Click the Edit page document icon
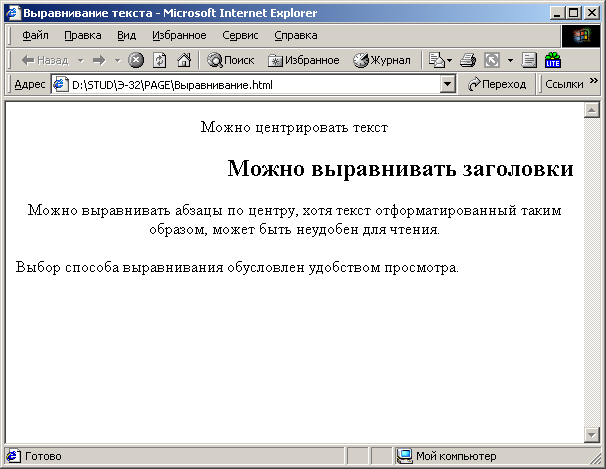 pos(529,60)
